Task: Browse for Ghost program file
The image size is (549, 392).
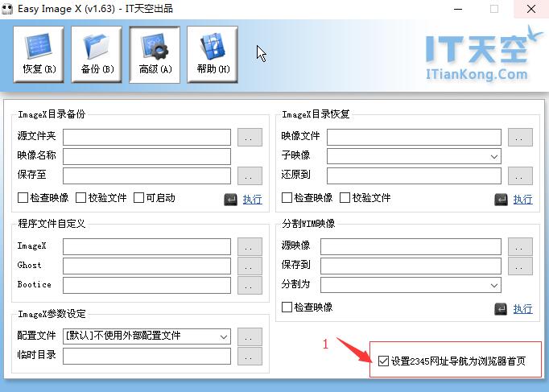Action: point(250,266)
